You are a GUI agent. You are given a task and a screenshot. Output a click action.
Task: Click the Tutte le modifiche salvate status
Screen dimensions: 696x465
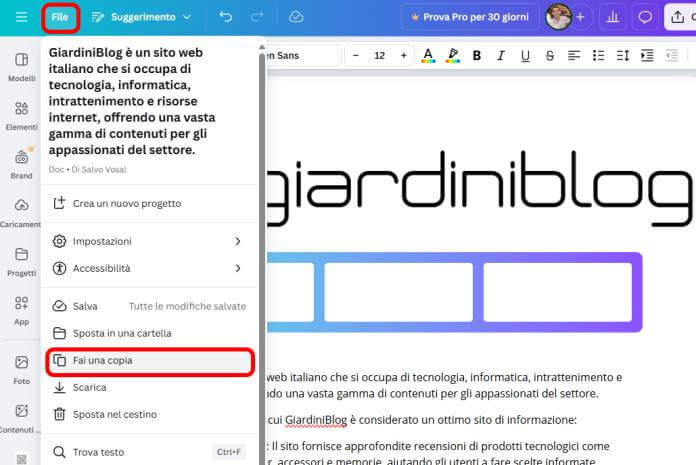tap(187, 306)
